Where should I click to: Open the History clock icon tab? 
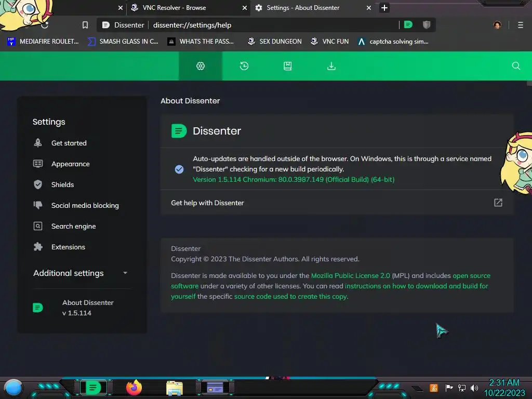tap(244, 66)
